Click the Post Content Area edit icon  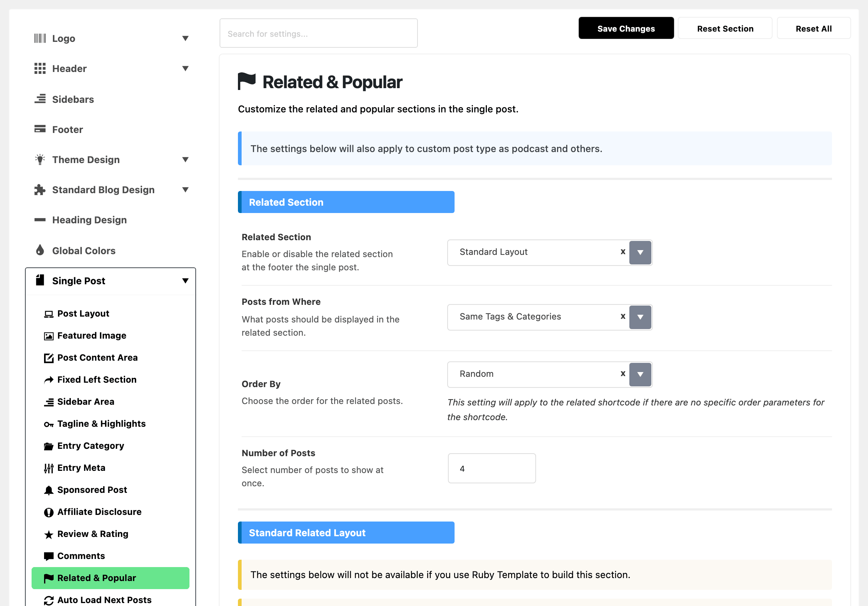tap(49, 358)
